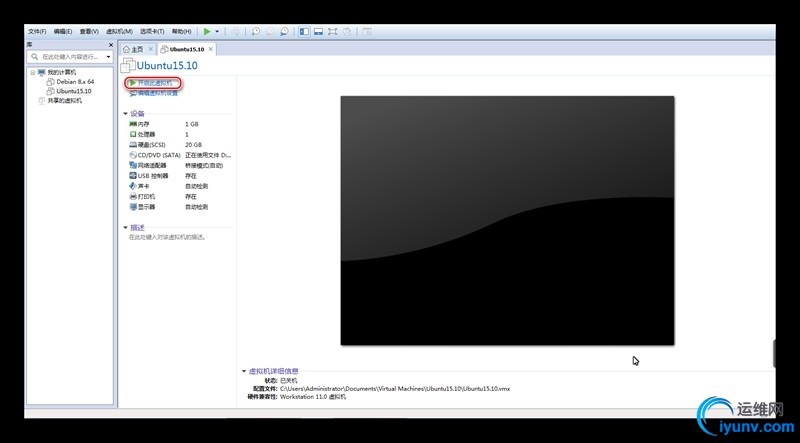800x443 pixels.
Task: Click the 桥接模式(自动) network value
Action: click(204, 165)
